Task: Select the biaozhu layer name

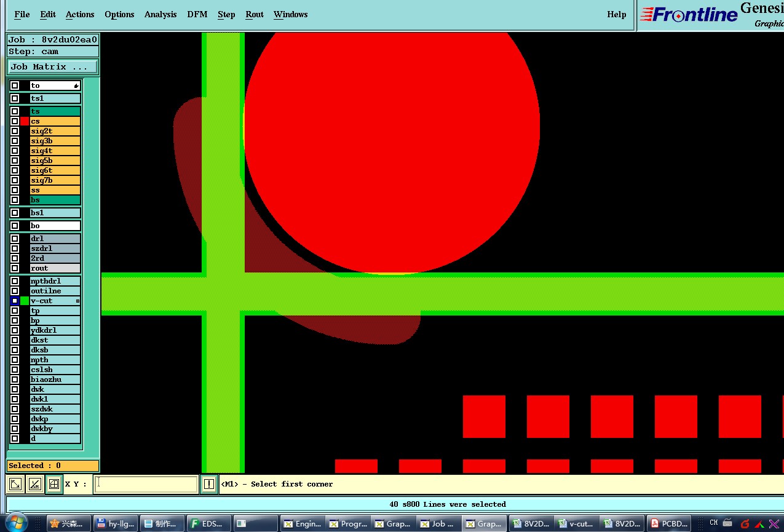Action: click(55, 379)
